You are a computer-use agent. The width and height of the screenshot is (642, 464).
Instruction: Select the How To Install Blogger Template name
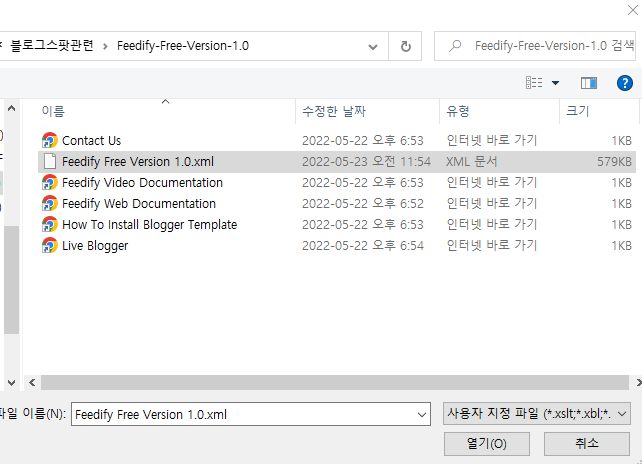coord(149,224)
